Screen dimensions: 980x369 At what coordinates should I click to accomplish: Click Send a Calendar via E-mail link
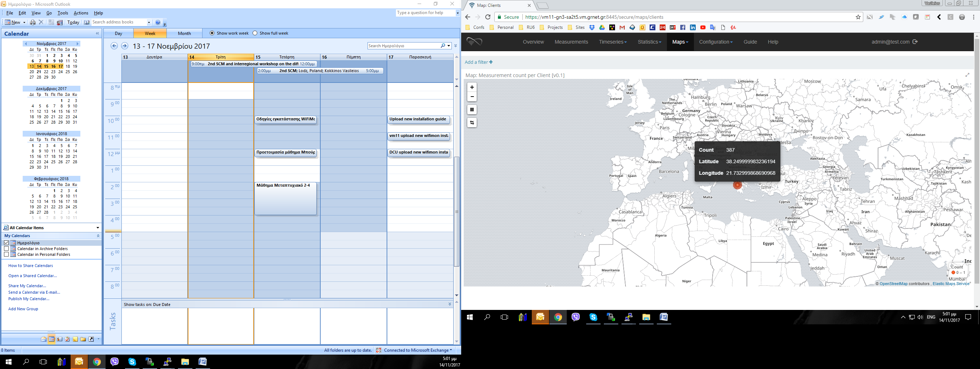click(34, 293)
